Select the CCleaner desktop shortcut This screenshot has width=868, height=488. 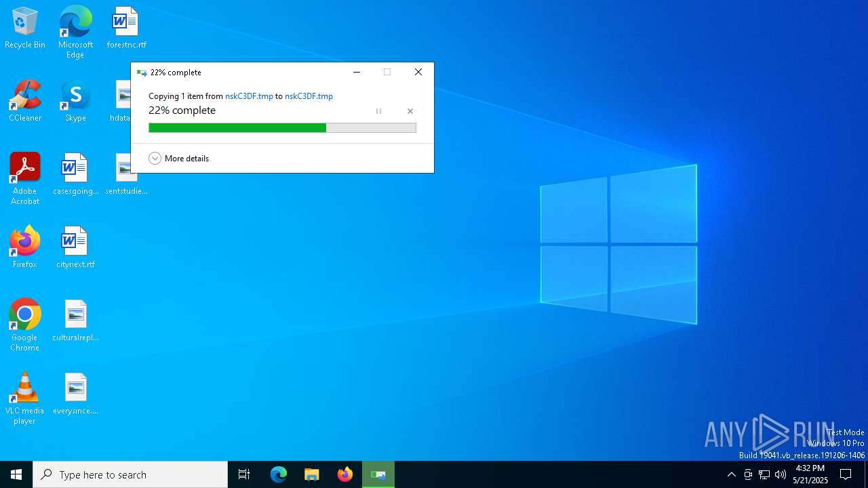pyautogui.click(x=25, y=101)
